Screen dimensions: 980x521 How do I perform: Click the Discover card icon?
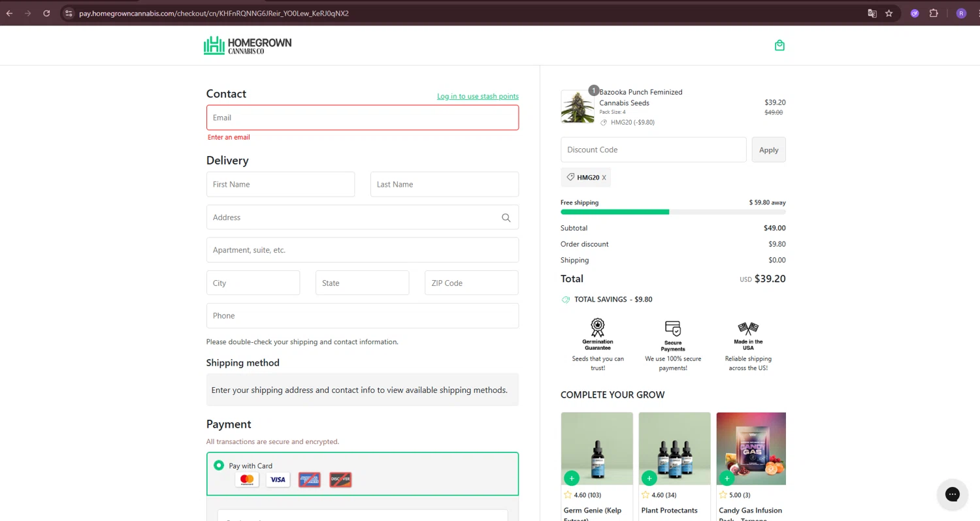[340, 480]
